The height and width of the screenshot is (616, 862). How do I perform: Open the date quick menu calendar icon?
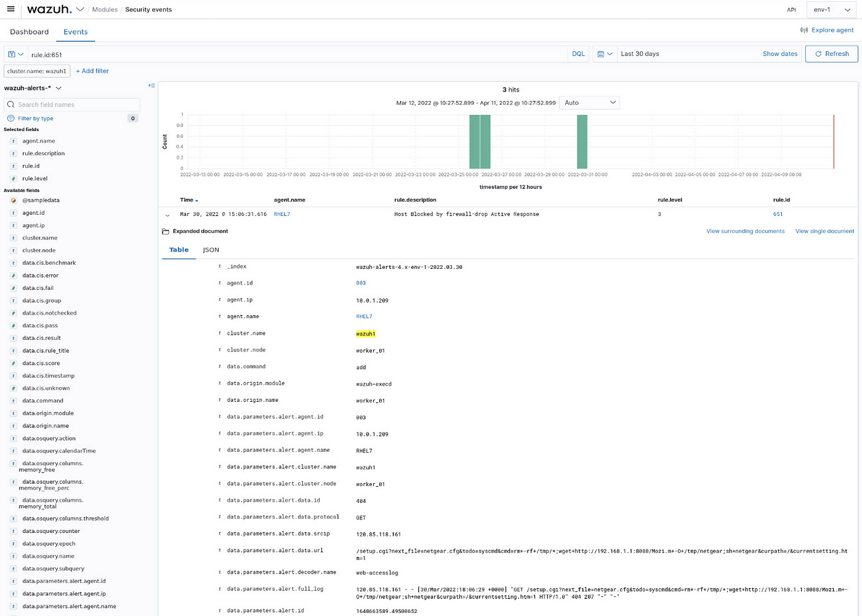tap(605, 54)
